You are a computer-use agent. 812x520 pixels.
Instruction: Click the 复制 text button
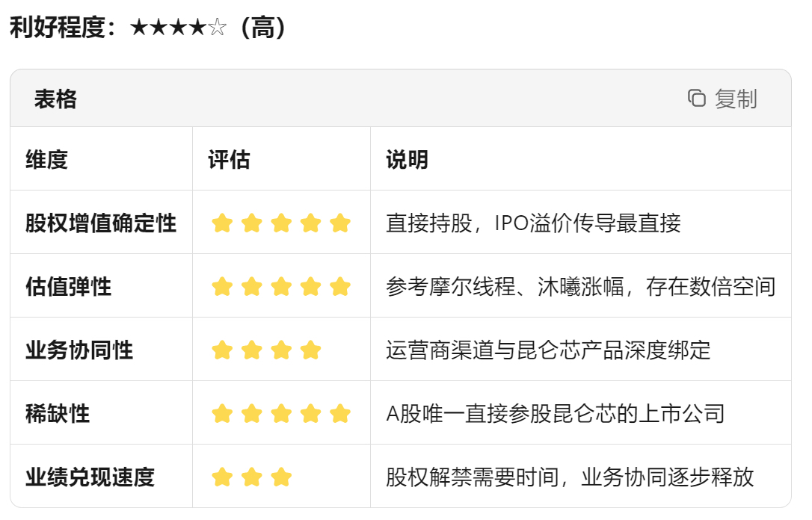736,99
